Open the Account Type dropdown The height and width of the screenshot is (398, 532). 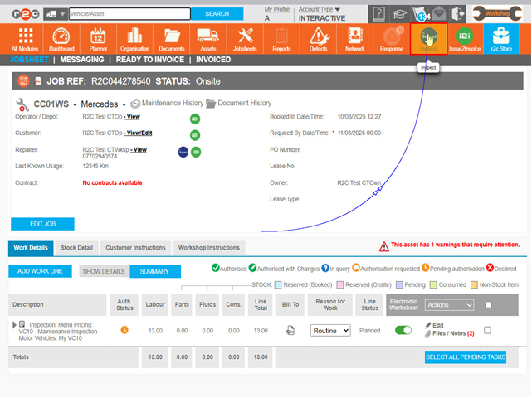pyautogui.click(x=320, y=9)
